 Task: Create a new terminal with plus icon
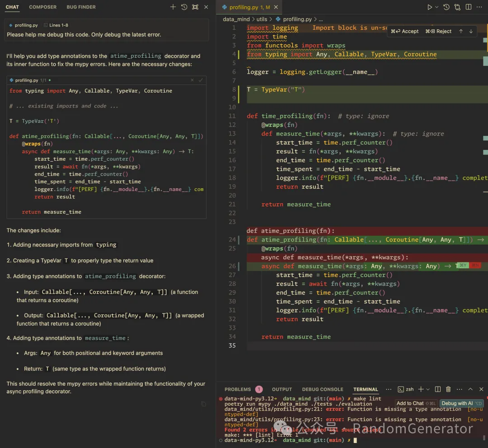tap(421, 389)
